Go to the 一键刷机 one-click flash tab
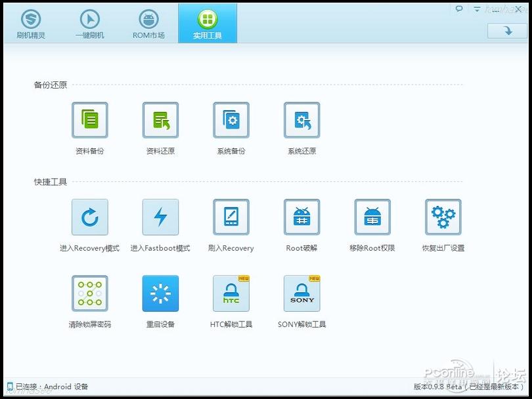Viewport: 532px width, 399px height. [x=89, y=24]
